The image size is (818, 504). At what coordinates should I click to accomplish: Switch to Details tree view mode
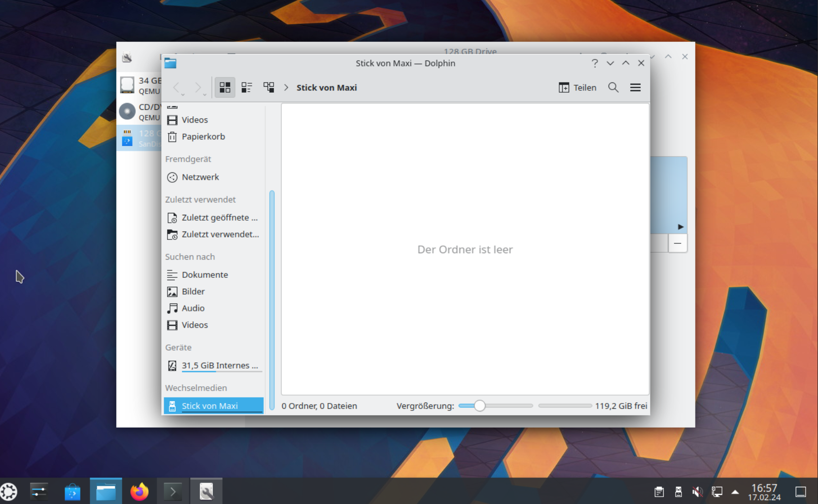tap(269, 88)
